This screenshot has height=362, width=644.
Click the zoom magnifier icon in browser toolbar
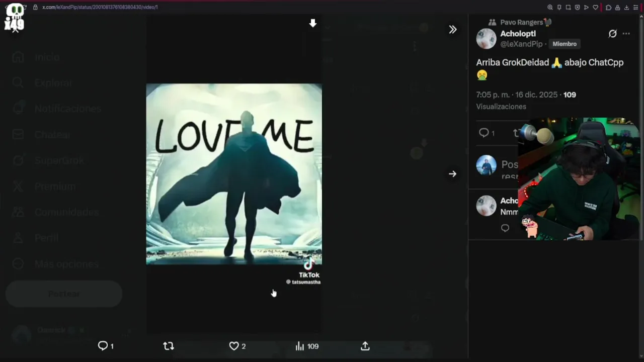tap(550, 8)
